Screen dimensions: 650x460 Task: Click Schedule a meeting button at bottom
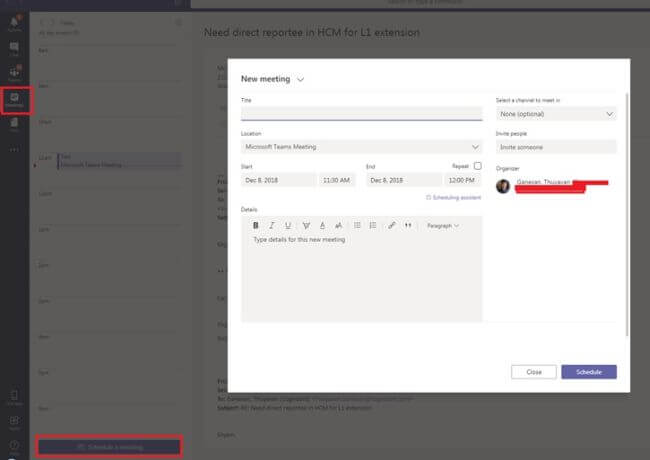[x=109, y=447]
